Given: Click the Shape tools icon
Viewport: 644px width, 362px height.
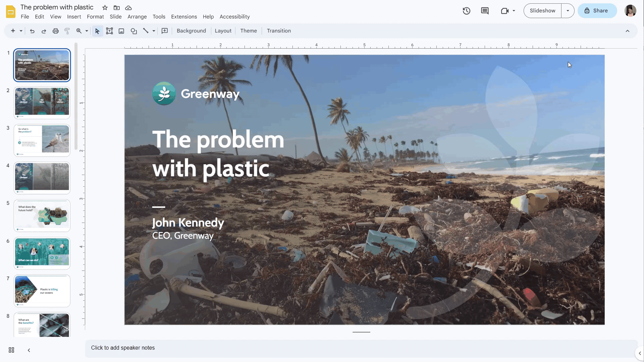Looking at the screenshot, I should click(x=133, y=31).
